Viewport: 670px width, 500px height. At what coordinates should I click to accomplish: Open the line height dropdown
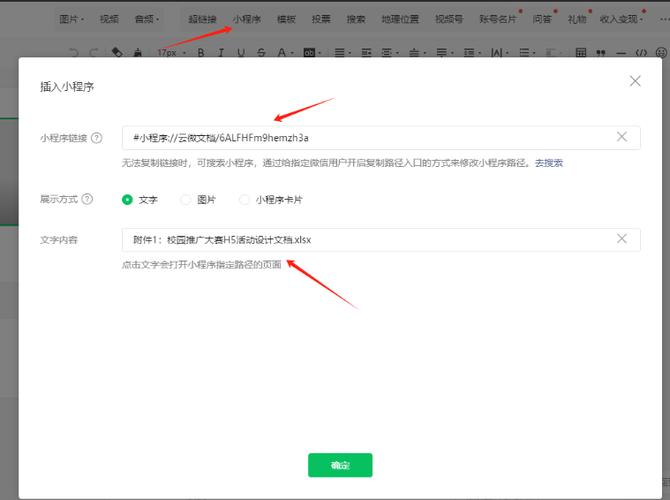(x=472, y=53)
